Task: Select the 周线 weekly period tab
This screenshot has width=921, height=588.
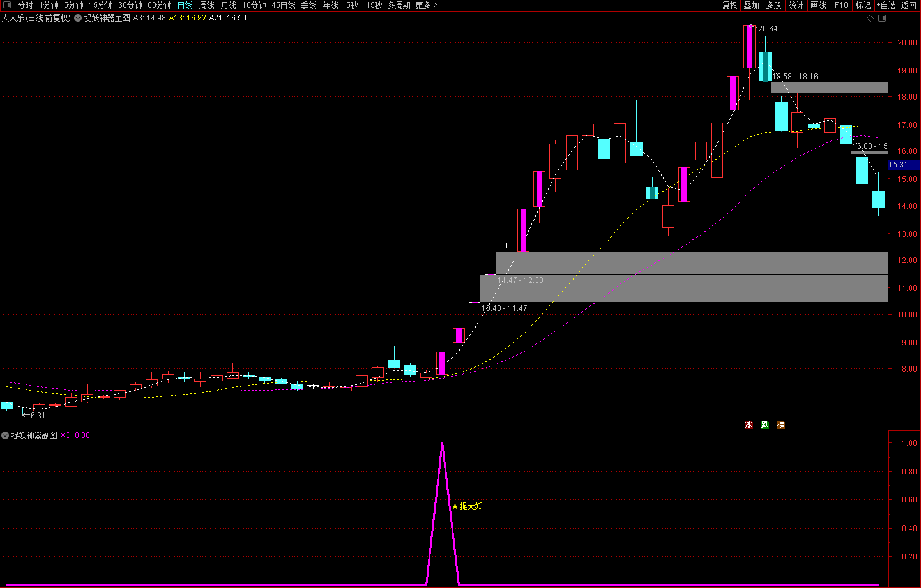Action: coord(207,5)
